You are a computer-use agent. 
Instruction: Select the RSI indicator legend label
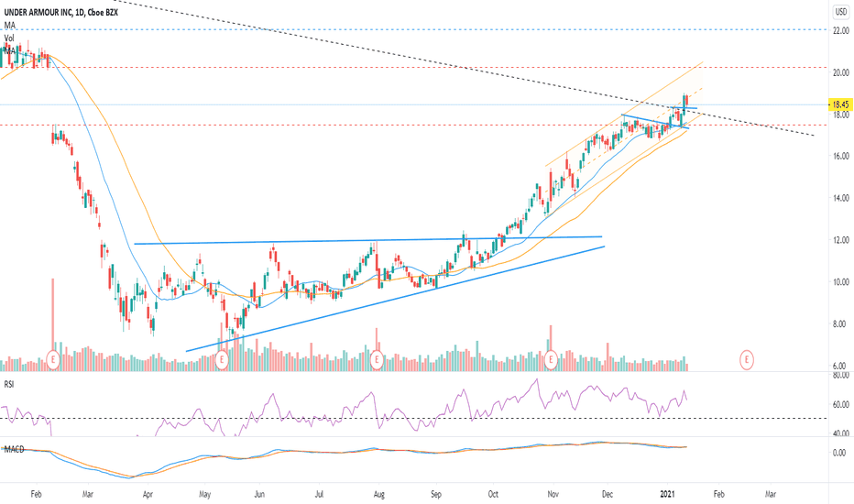point(9,385)
